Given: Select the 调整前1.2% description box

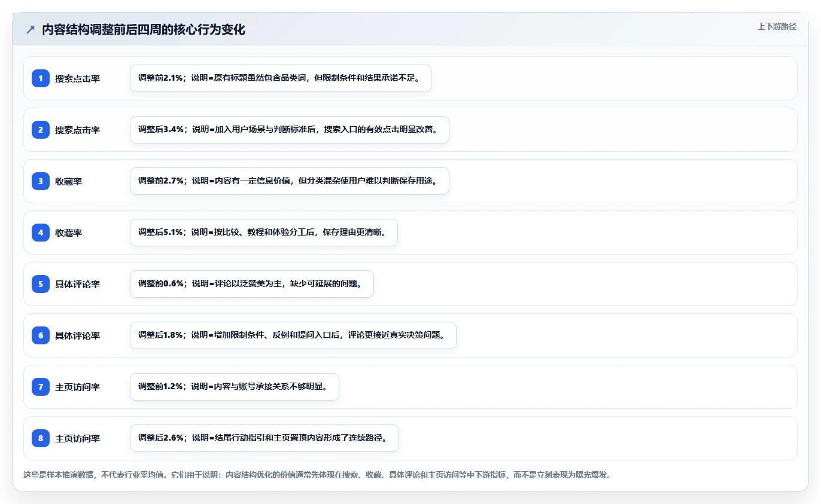Looking at the screenshot, I should (x=235, y=387).
